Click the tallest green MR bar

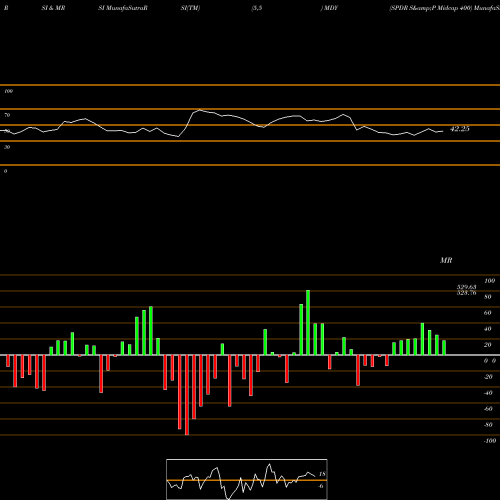308,322
